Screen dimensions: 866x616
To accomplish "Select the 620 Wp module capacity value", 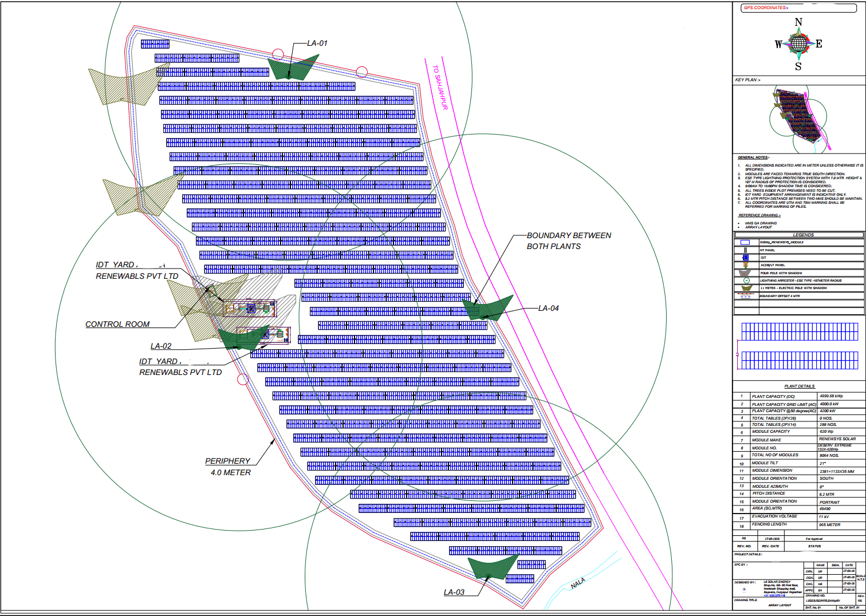I will point(826,432).
